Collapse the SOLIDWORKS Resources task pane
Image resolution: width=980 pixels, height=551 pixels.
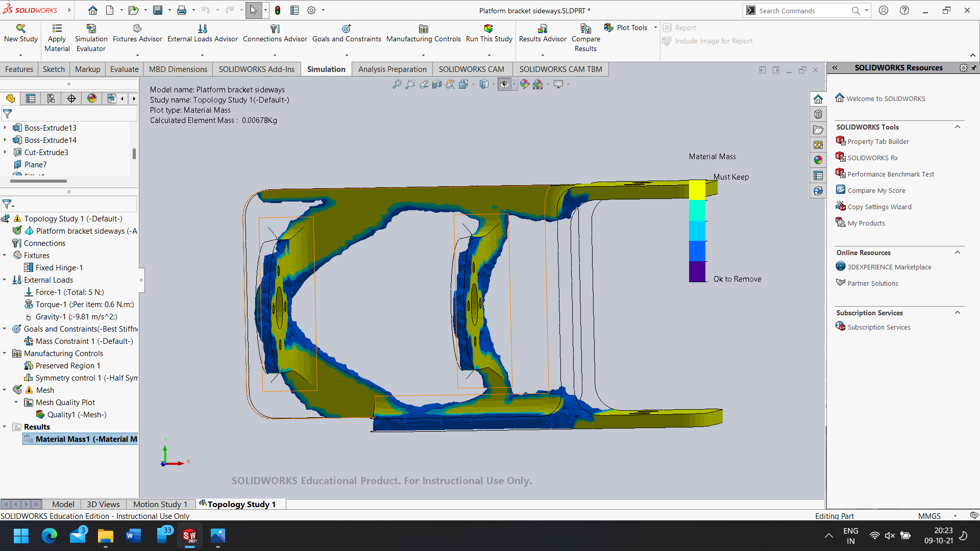(x=835, y=67)
